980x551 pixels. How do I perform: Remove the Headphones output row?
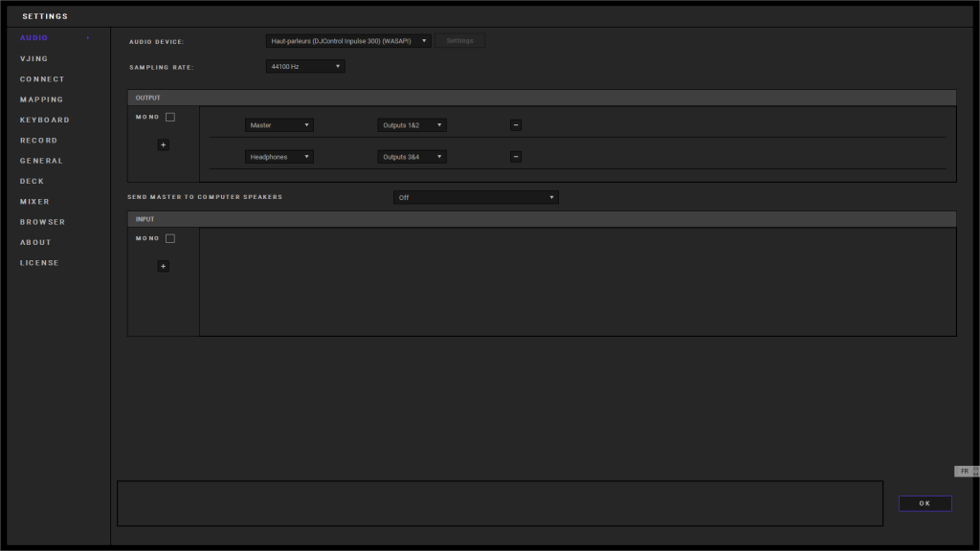[x=516, y=157]
